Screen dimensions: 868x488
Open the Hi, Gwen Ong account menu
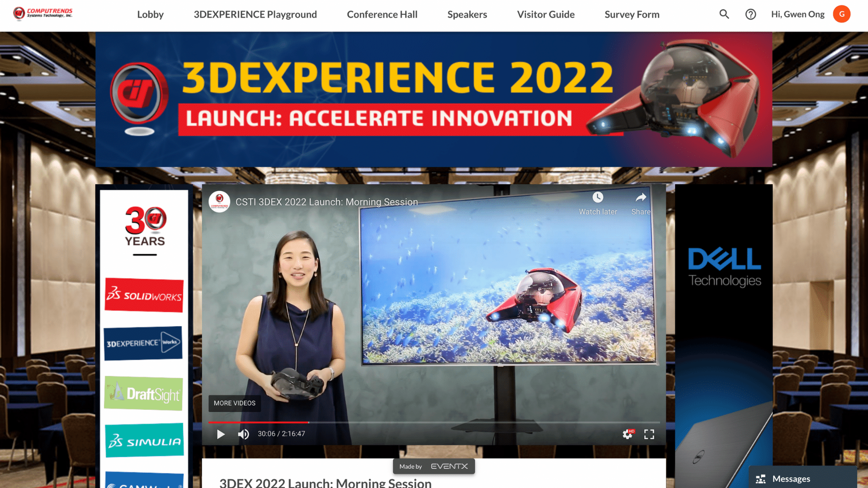797,14
